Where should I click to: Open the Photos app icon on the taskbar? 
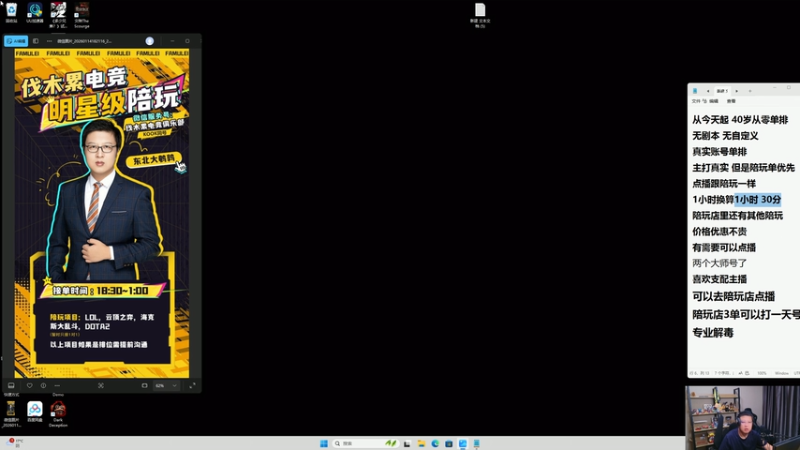click(463, 443)
